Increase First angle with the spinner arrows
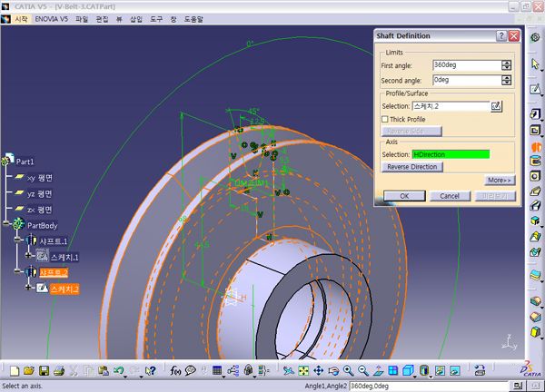Image resolution: width=545 pixels, height=392 pixels. click(507, 63)
